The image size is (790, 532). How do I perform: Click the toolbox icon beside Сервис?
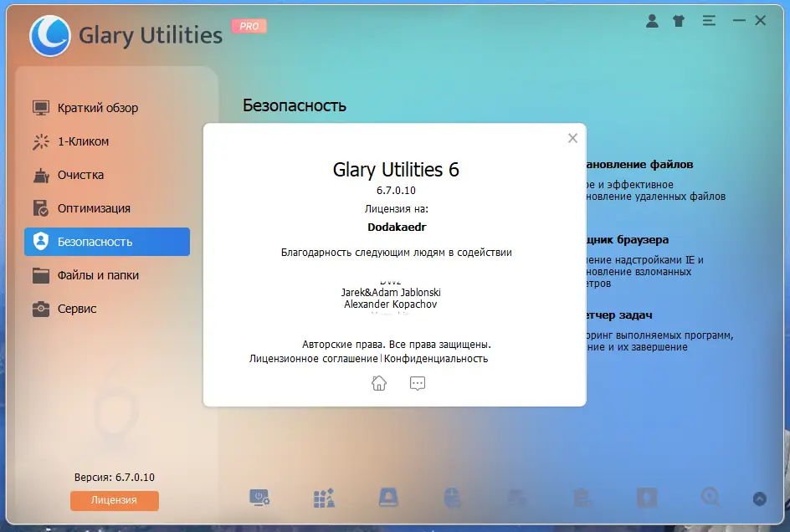(x=41, y=309)
